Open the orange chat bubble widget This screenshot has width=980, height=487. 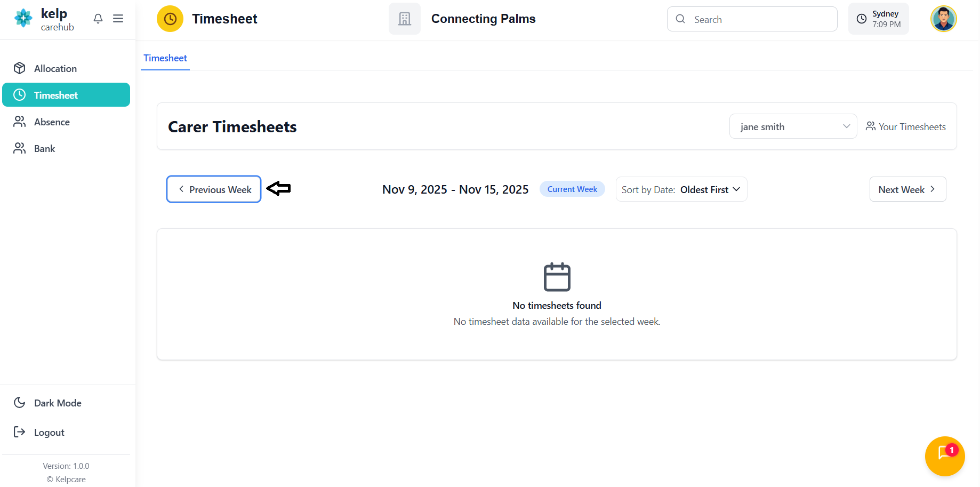click(x=944, y=456)
